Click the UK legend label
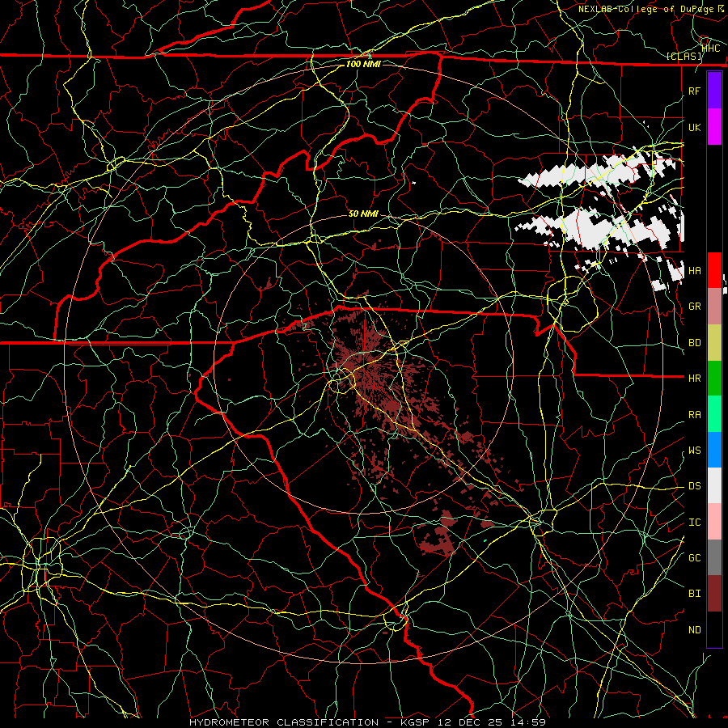The width and height of the screenshot is (728, 728). tap(695, 127)
